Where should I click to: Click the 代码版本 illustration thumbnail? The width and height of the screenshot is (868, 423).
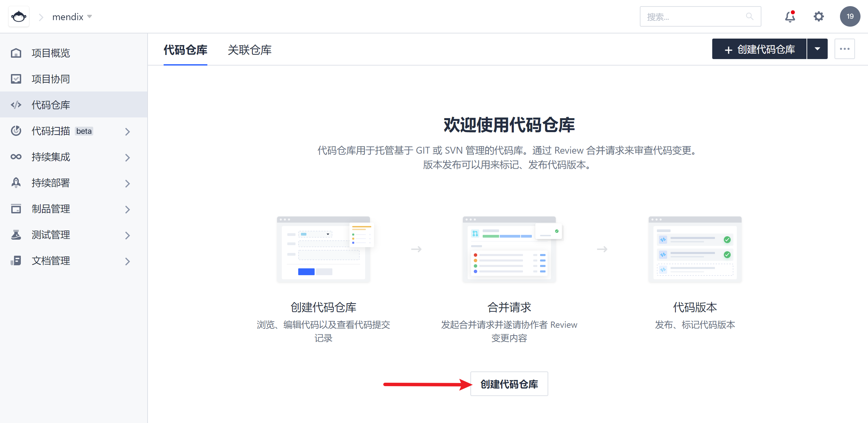coord(695,249)
